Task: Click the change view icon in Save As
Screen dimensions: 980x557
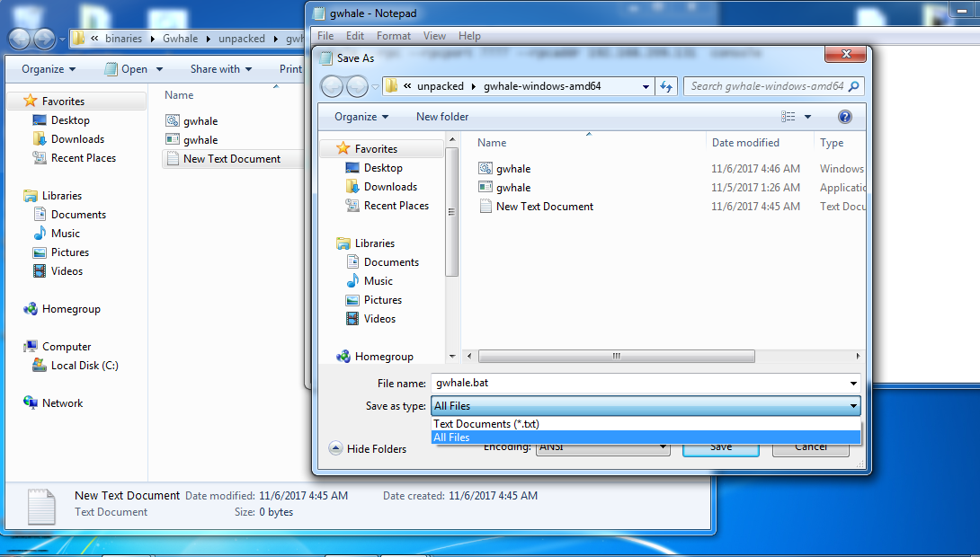Action: click(788, 117)
